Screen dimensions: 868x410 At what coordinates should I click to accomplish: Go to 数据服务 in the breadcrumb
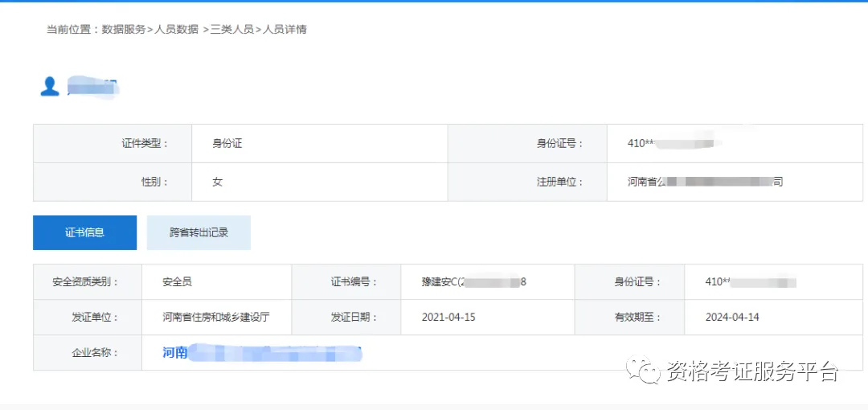point(124,30)
